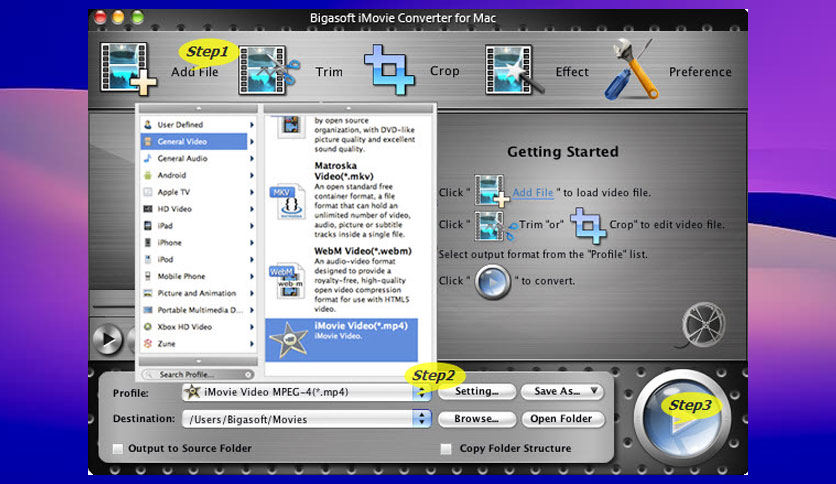836x484 pixels.
Task: Click the Trim toolbar label
Action: coord(329,71)
